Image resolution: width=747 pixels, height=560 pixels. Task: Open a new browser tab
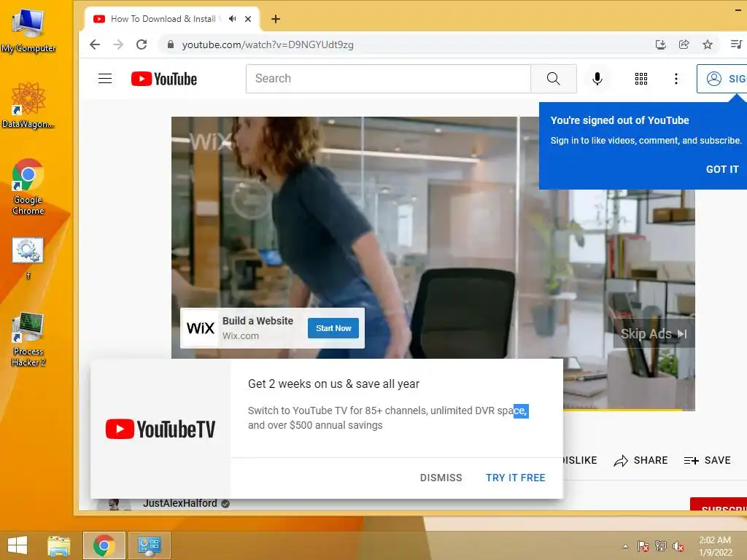click(x=275, y=19)
